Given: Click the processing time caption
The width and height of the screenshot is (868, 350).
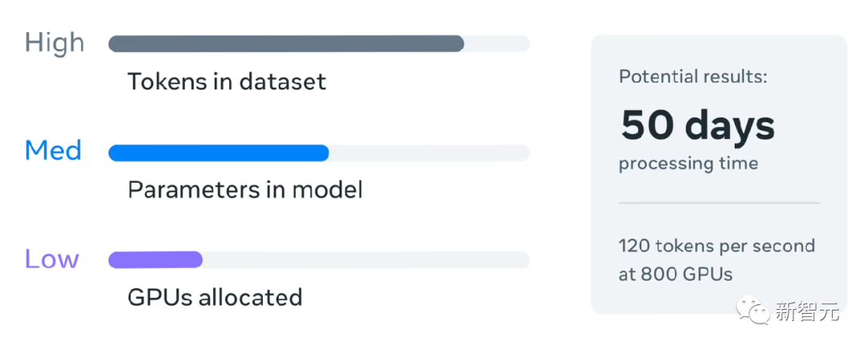Looking at the screenshot, I should (x=688, y=164).
